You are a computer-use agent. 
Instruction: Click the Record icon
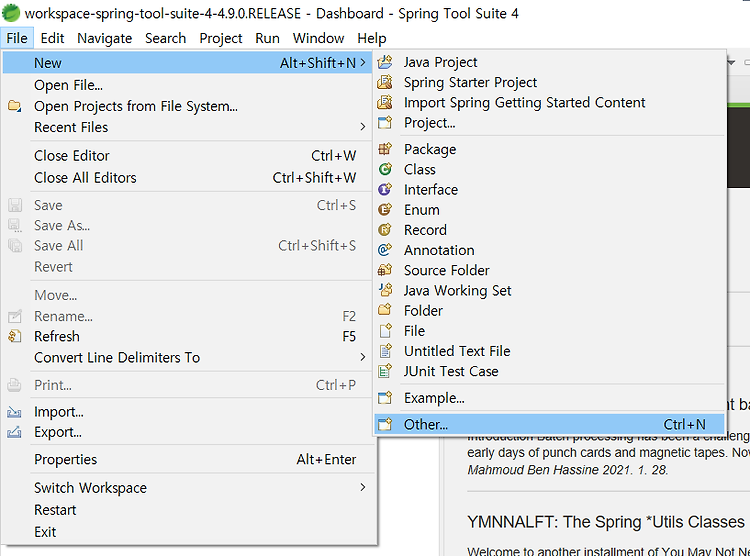pyautogui.click(x=385, y=230)
